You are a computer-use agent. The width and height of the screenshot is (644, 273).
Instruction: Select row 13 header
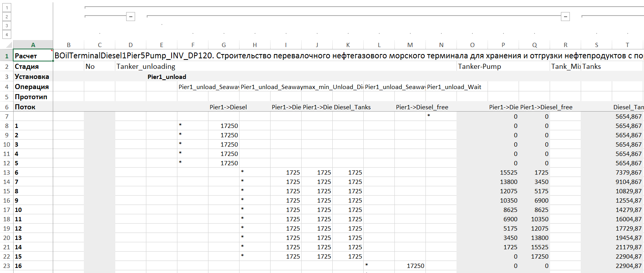pos(7,173)
